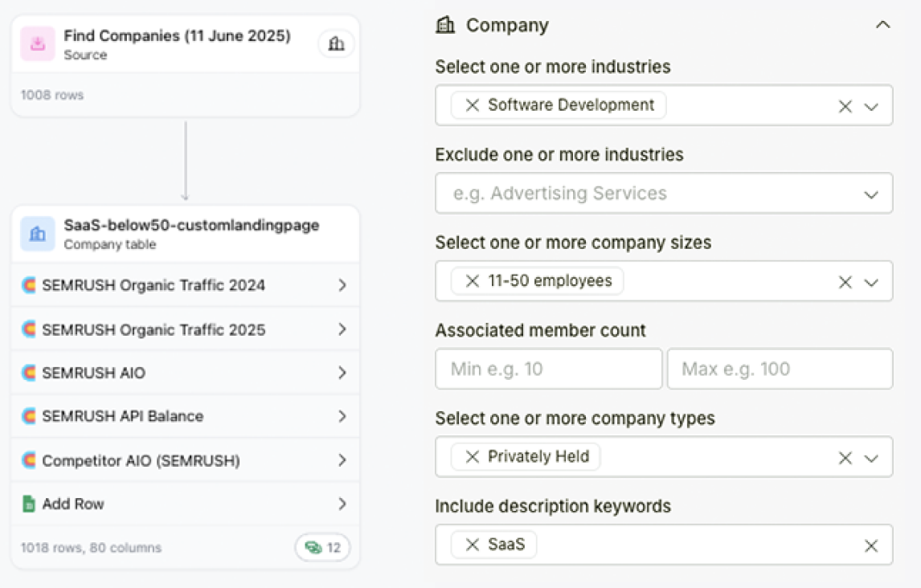Click the blue company table icon
This screenshot has height=588, width=921.
[38, 234]
